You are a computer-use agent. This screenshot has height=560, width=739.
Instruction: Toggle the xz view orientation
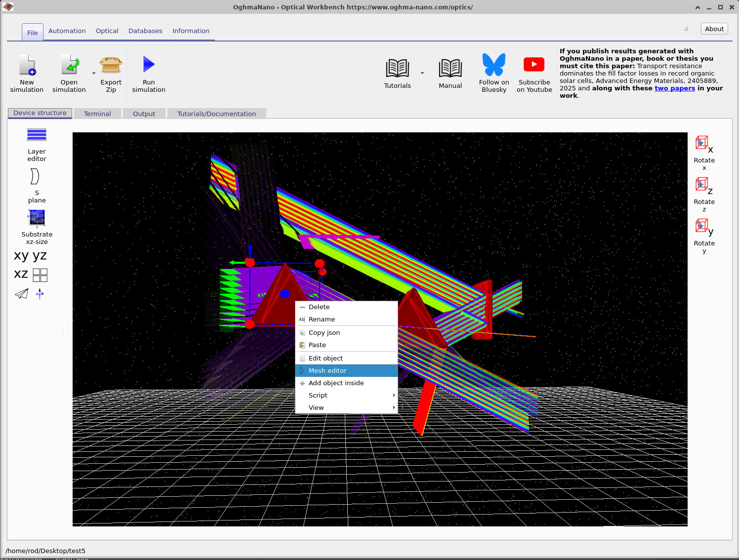pos(21,274)
